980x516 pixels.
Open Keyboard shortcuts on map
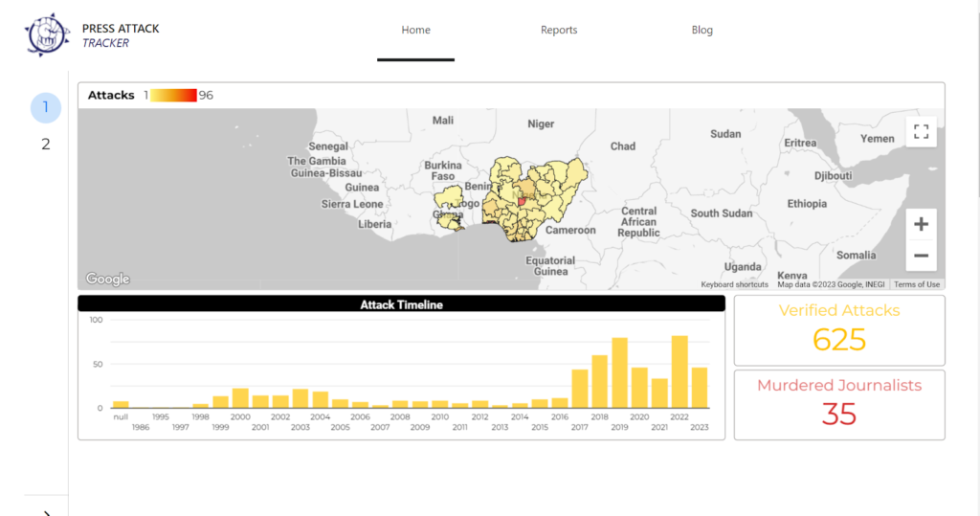(734, 284)
